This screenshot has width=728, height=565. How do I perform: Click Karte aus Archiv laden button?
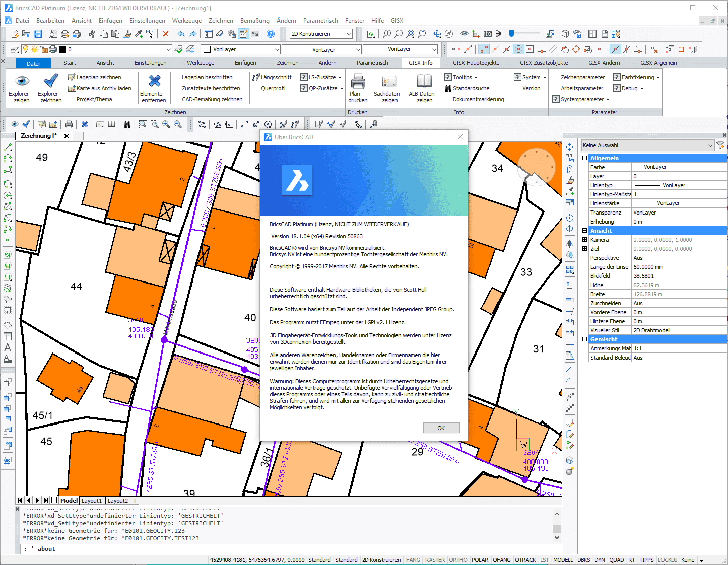100,88
